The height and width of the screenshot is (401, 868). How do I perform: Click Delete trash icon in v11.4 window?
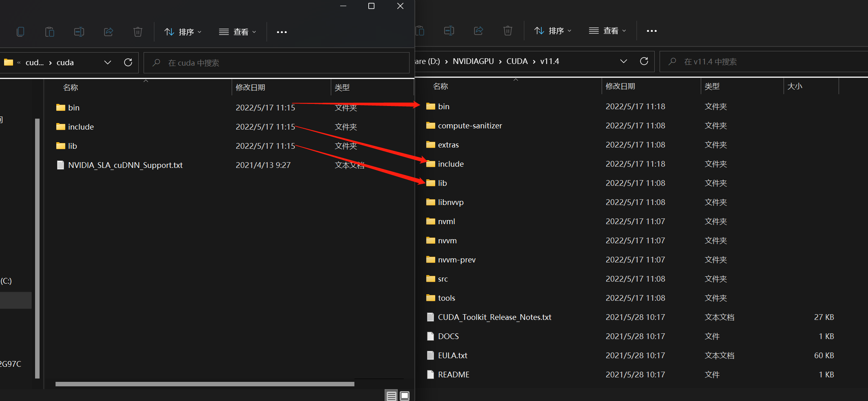(508, 31)
